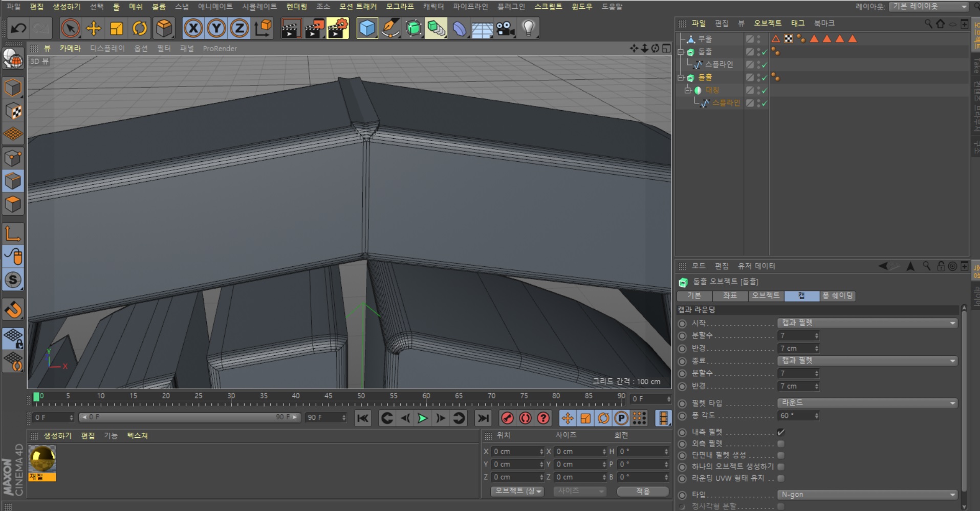Enable 라운딩 UVW 형태 유지 checkbox
The width and height of the screenshot is (980, 511).
(781, 478)
